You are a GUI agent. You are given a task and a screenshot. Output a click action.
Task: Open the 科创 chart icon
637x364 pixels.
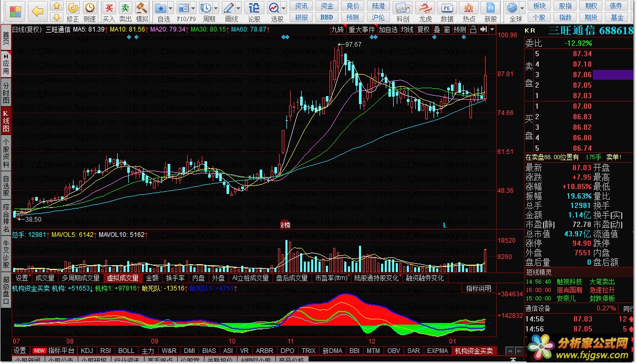403,8
